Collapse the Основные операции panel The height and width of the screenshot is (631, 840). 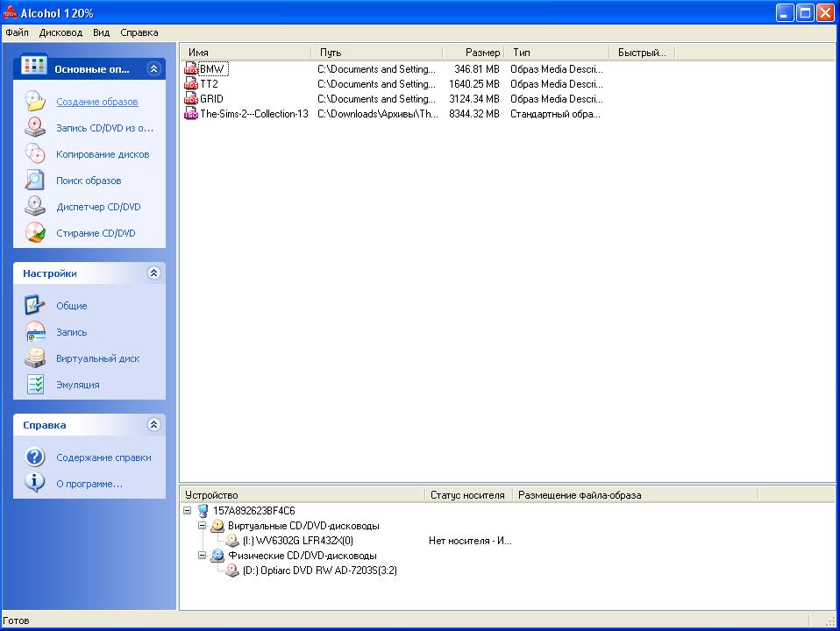(154, 68)
